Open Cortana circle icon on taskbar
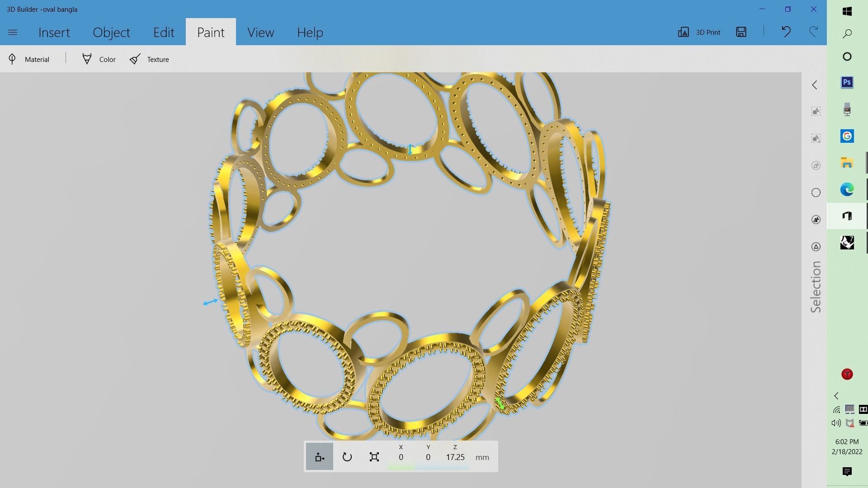The height and width of the screenshot is (488, 868). pyautogui.click(x=847, y=56)
